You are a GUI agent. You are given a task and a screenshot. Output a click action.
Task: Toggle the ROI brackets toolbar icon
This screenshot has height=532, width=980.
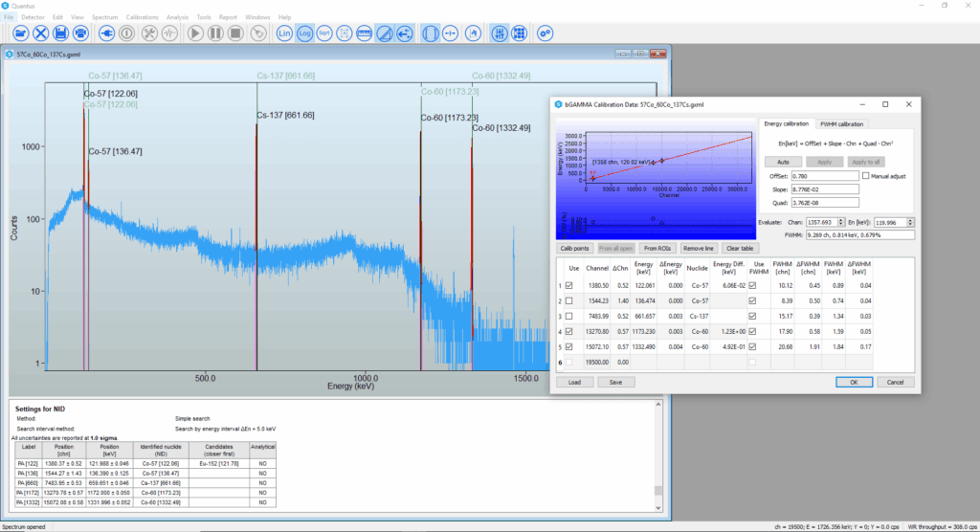tap(431, 33)
